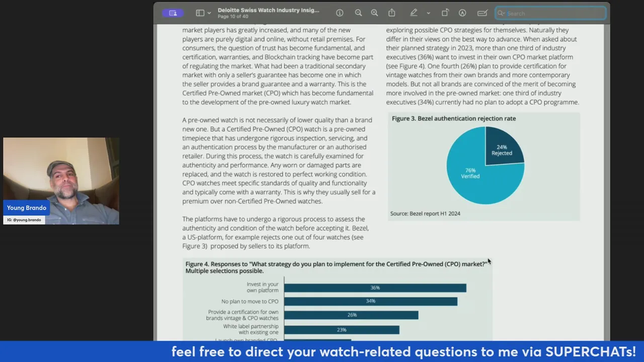Screen dimensions: 644x362
Task: Click the 23% White label partnership bar
Action: 342,330
